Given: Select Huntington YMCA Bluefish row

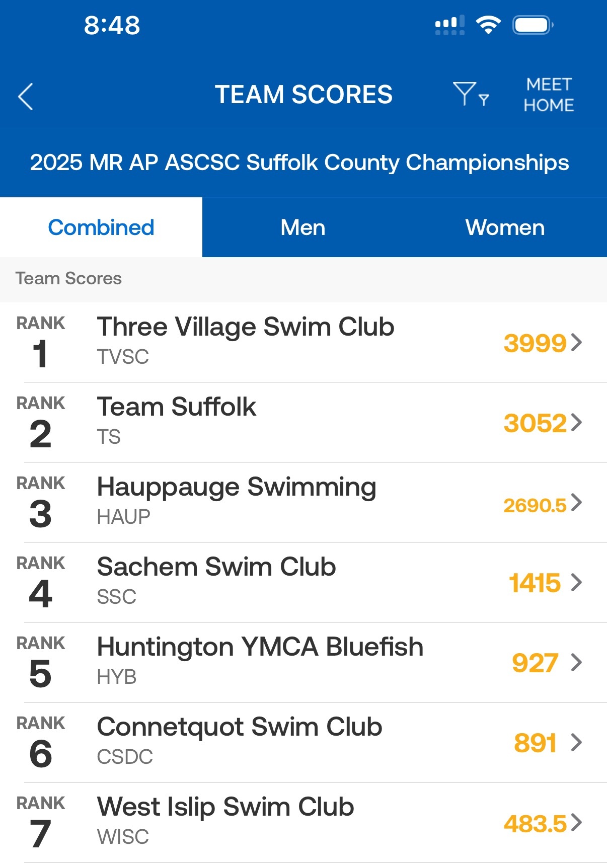Looking at the screenshot, I should [x=260, y=647].
